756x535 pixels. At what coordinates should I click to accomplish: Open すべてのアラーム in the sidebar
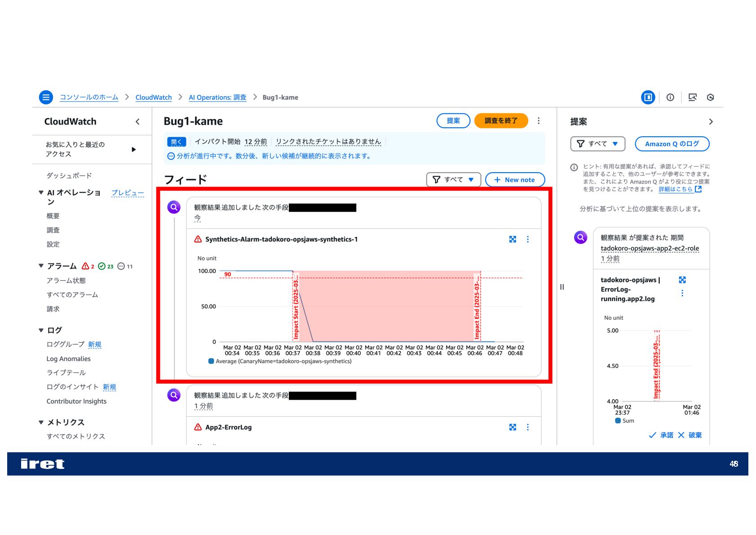click(72, 294)
